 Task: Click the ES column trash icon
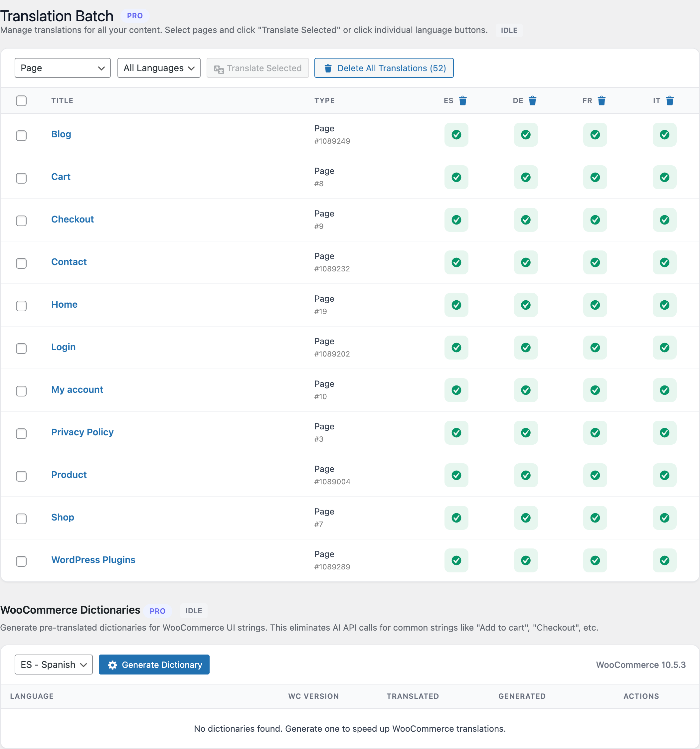[x=462, y=100]
